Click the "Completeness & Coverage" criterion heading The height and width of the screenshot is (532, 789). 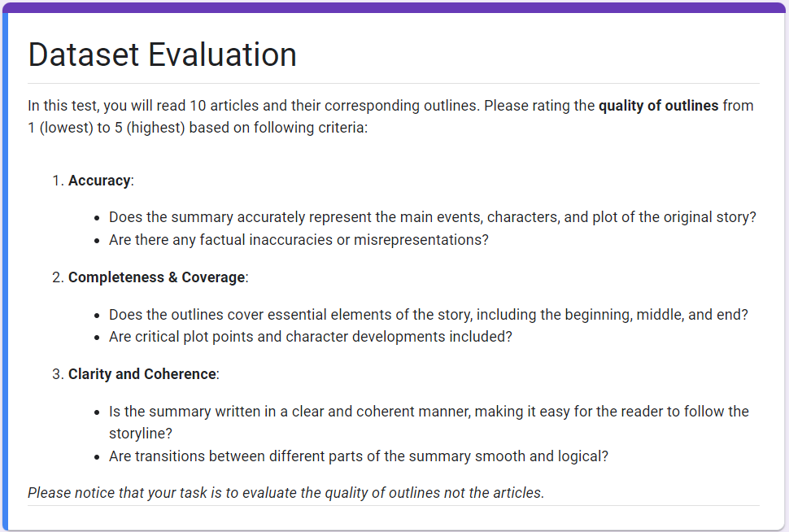coord(156,277)
